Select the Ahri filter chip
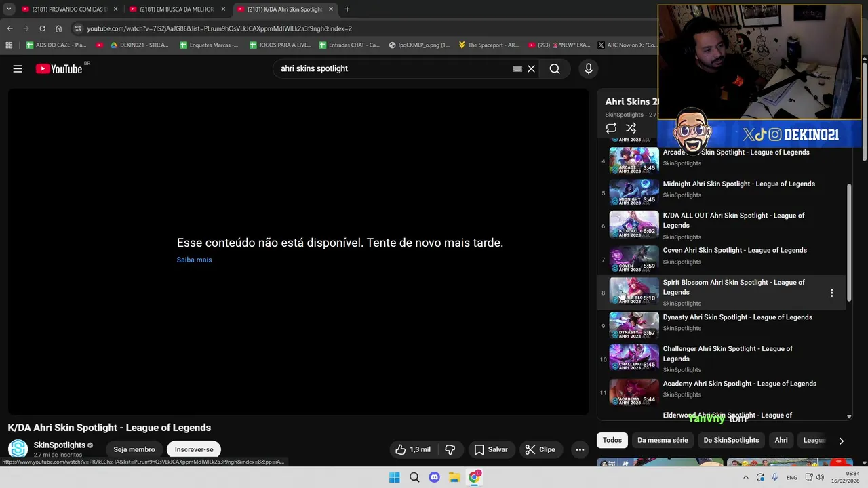Image resolution: width=868 pixels, height=488 pixels. click(781, 440)
